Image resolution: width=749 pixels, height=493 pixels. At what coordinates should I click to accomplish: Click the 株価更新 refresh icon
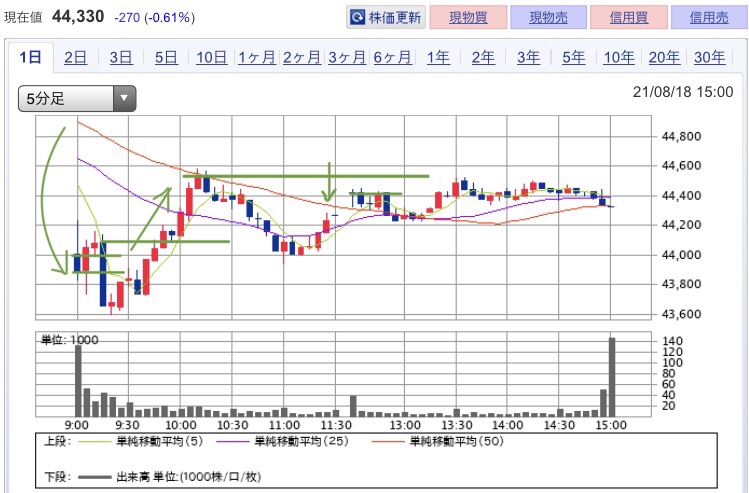[357, 18]
